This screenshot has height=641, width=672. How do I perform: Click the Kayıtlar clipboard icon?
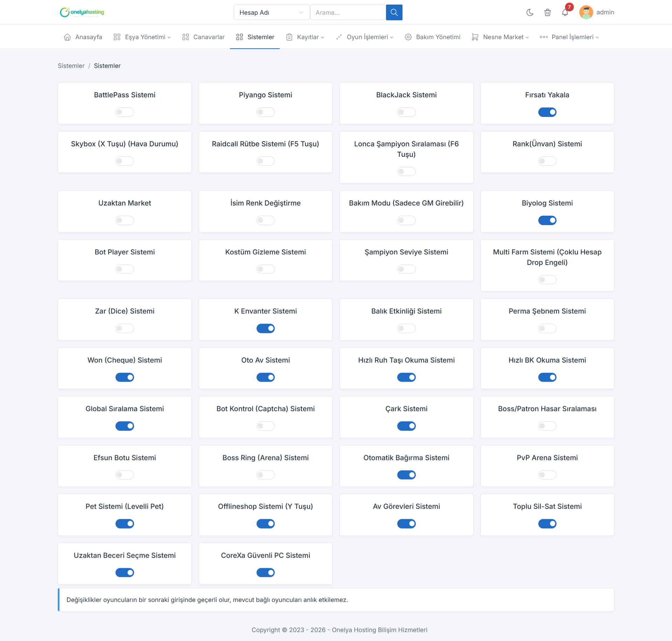tap(289, 37)
